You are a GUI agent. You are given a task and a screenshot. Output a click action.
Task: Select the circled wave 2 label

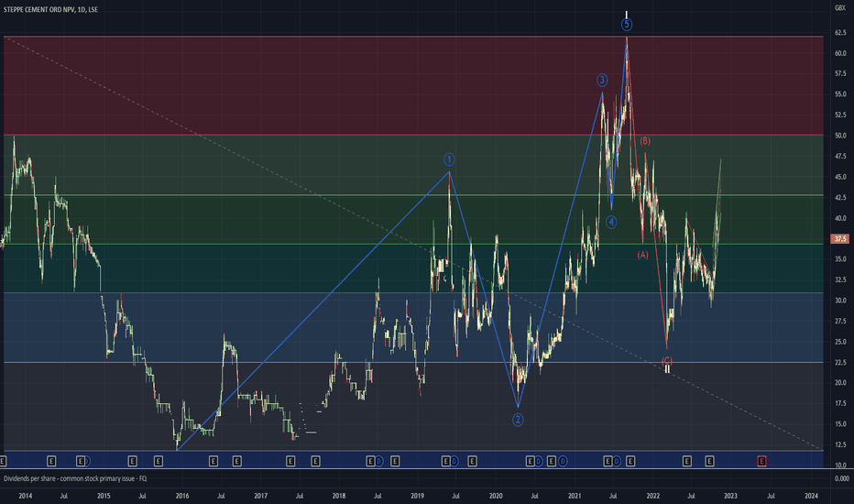point(518,420)
